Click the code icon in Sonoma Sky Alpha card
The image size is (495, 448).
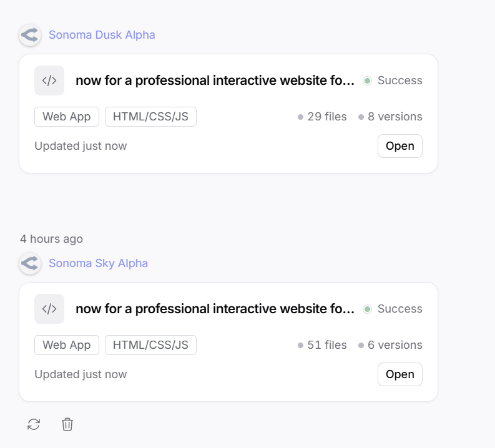[49, 309]
